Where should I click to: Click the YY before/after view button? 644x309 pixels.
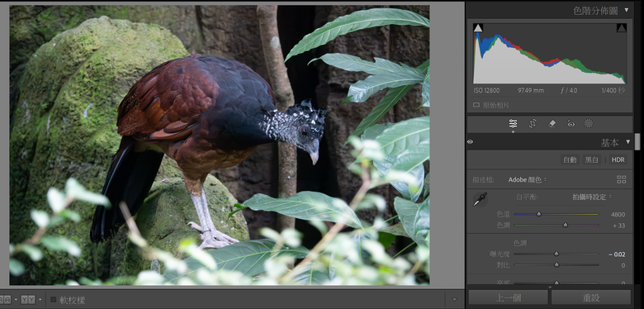pos(28,300)
